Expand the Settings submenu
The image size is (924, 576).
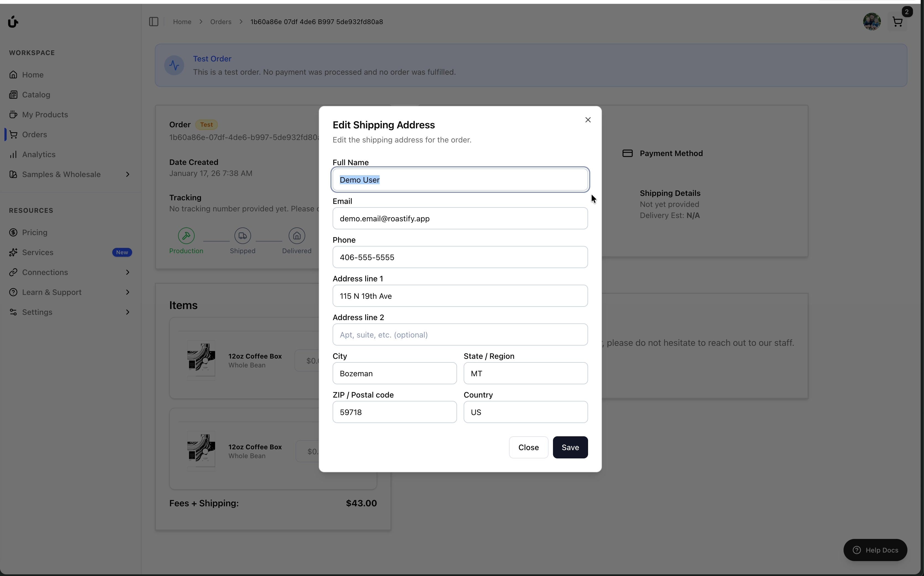tap(127, 312)
